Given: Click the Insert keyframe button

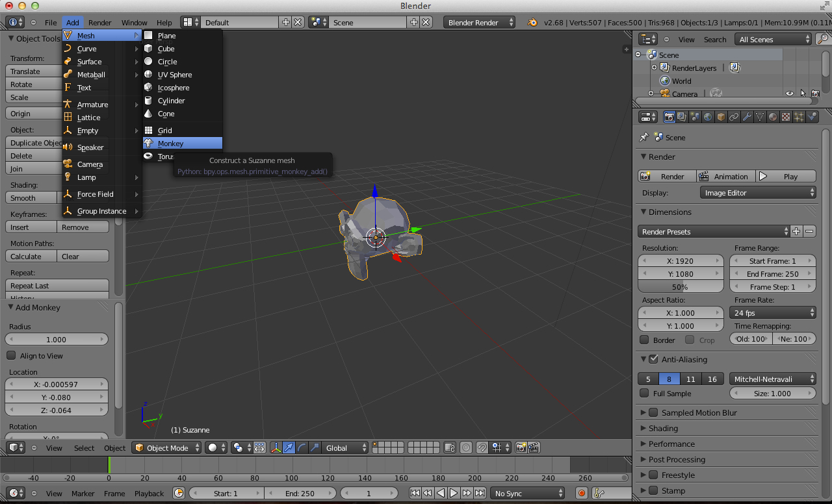Looking at the screenshot, I should click(31, 227).
